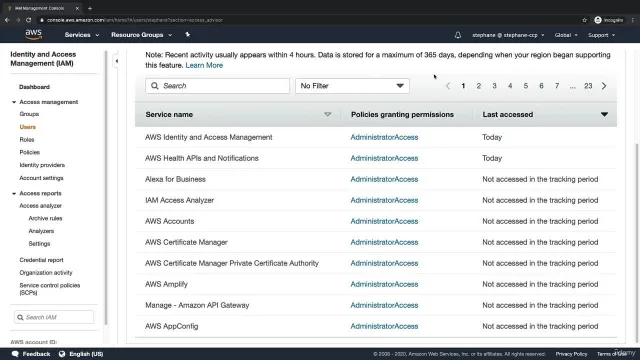Open the stephane account menu
The height and width of the screenshot is (360, 640).
508,35
